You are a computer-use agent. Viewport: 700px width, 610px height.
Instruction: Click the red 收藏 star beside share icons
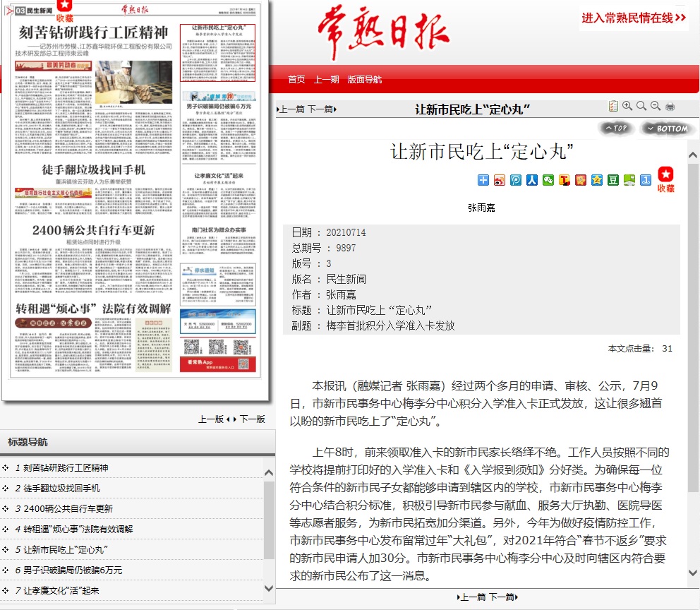[665, 179]
